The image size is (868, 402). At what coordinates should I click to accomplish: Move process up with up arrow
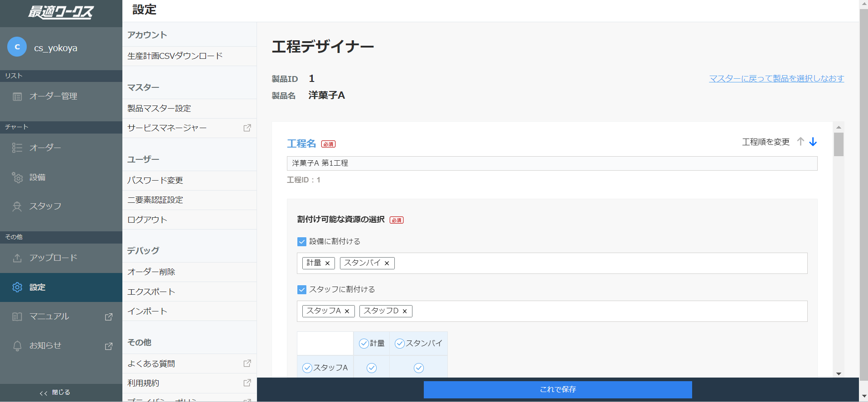[801, 142]
